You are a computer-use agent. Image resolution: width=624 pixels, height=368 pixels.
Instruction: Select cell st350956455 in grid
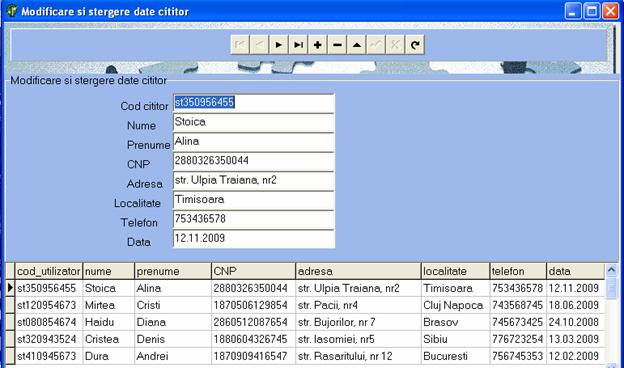coord(49,288)
